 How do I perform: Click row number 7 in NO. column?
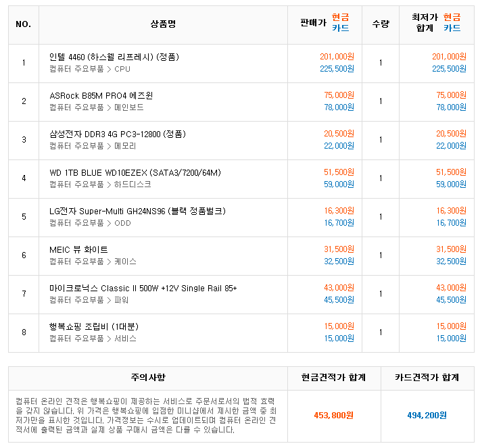coord(24,294)
